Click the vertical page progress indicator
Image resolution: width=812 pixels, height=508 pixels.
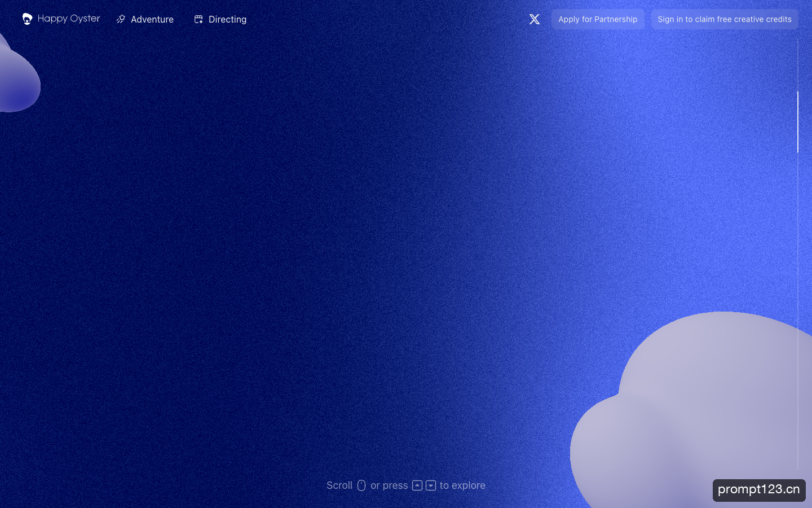pos(798,122)
